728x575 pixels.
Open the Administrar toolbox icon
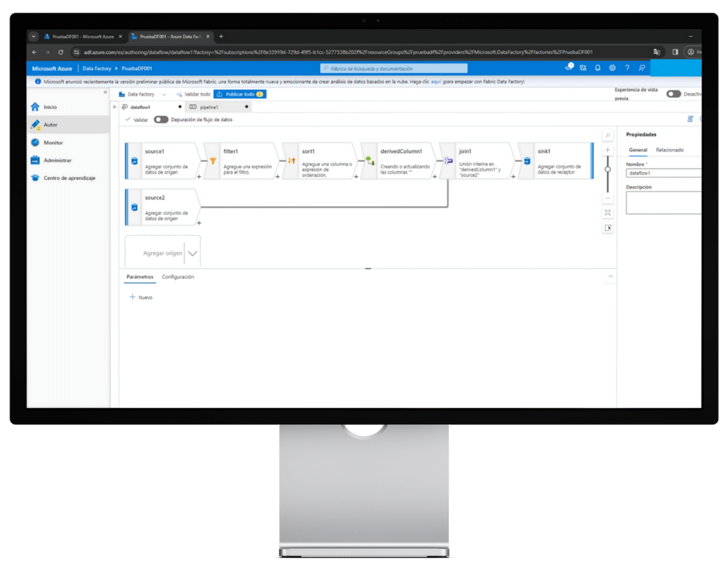(x=35, y=160)
